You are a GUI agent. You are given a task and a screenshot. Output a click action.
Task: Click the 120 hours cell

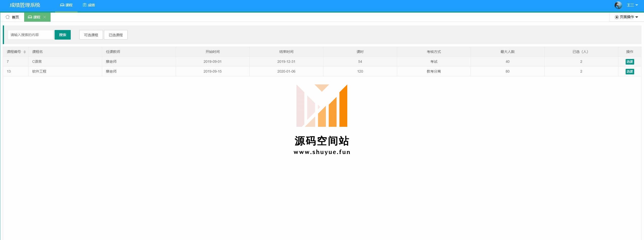tap(360, 71)
